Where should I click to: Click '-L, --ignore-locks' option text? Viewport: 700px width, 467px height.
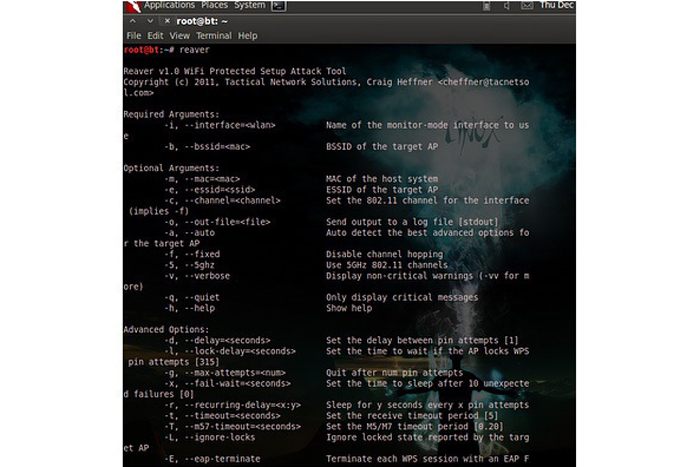(x=210, y=437)
